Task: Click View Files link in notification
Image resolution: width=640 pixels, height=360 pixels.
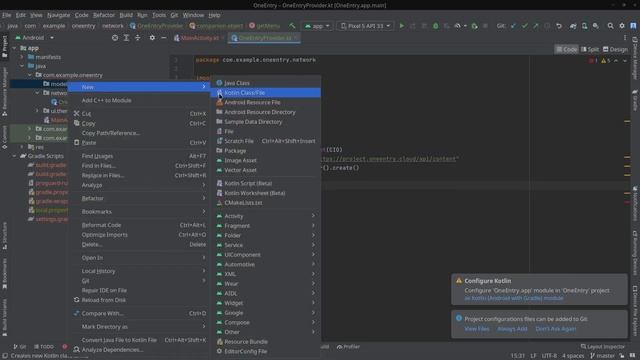Action: (476, 329)
